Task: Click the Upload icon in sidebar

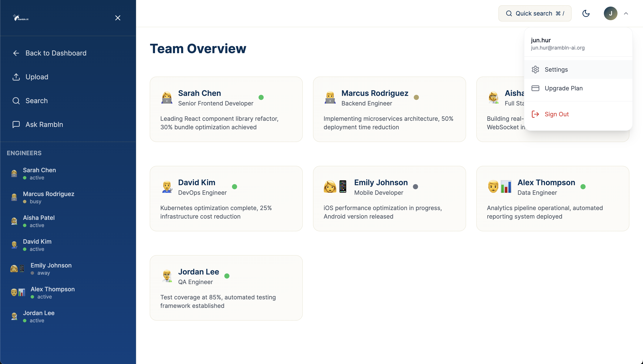Action: 16,77
